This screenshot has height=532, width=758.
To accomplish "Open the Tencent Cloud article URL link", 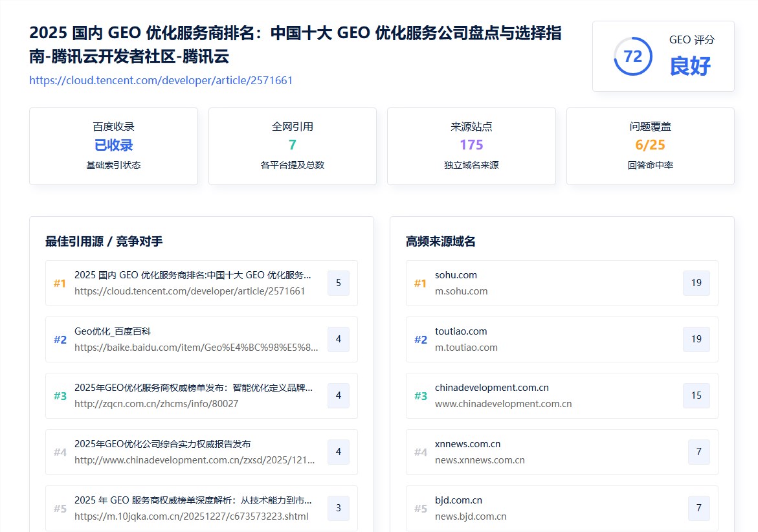I will pos(161,80).
